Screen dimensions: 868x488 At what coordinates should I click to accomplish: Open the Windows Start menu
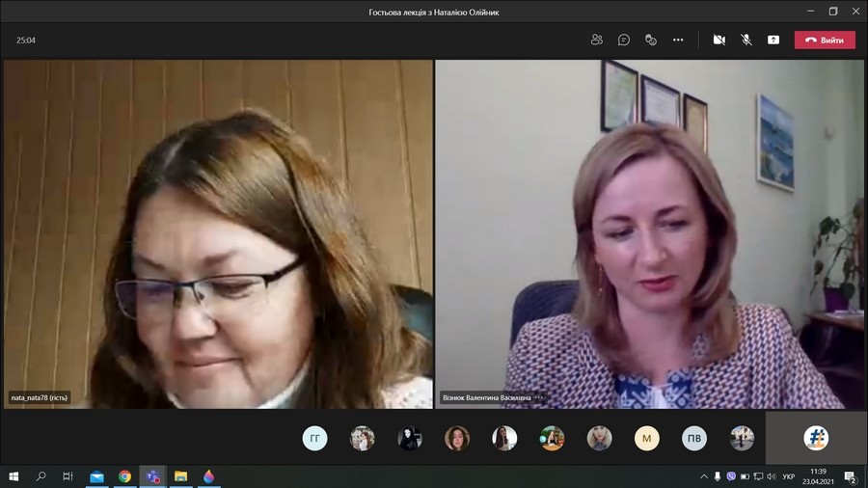pos(14,476)
